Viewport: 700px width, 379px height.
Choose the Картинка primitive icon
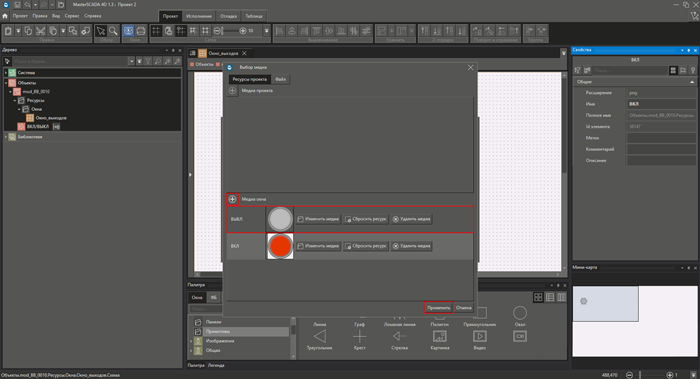[x=439, y=339]
